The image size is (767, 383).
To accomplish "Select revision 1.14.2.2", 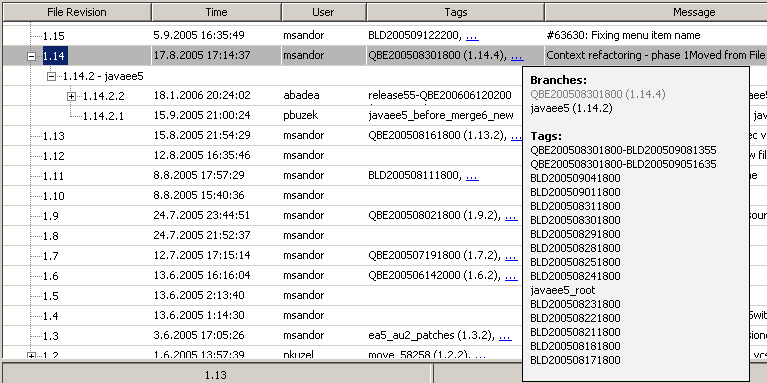I will (x=103, y=96).
